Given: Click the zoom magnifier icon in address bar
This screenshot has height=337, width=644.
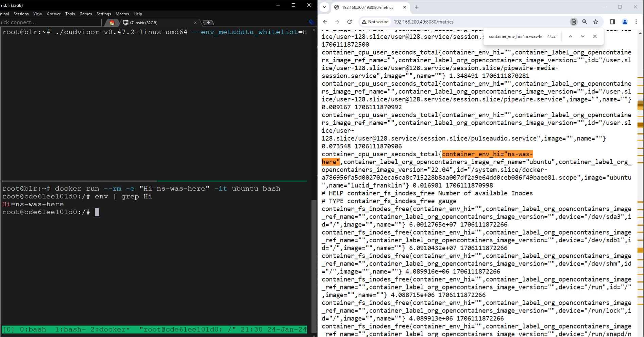Looking at the screenshot, I should (x=584, y=22).
